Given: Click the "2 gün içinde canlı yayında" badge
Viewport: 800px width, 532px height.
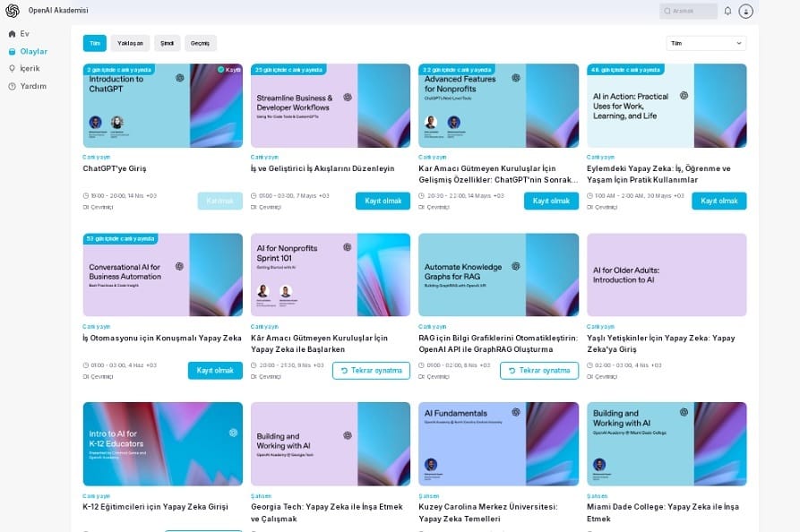Looking at the screenshot, I should 119,69.
